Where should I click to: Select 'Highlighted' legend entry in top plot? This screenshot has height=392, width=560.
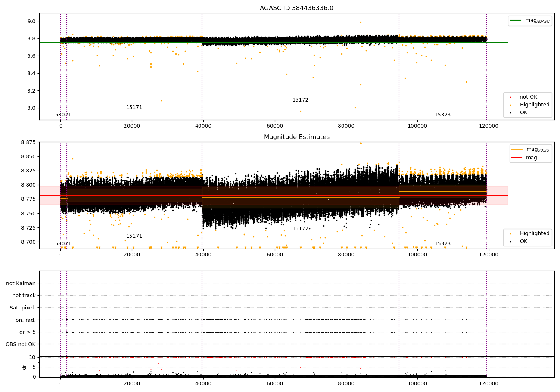tap(534, 105)
